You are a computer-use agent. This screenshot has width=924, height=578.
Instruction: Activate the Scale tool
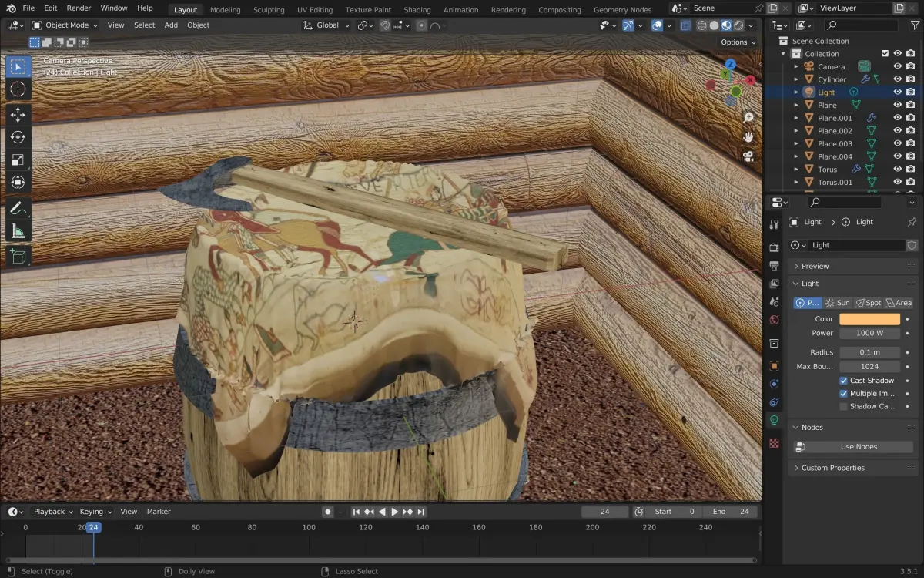[x=18, y=160]
